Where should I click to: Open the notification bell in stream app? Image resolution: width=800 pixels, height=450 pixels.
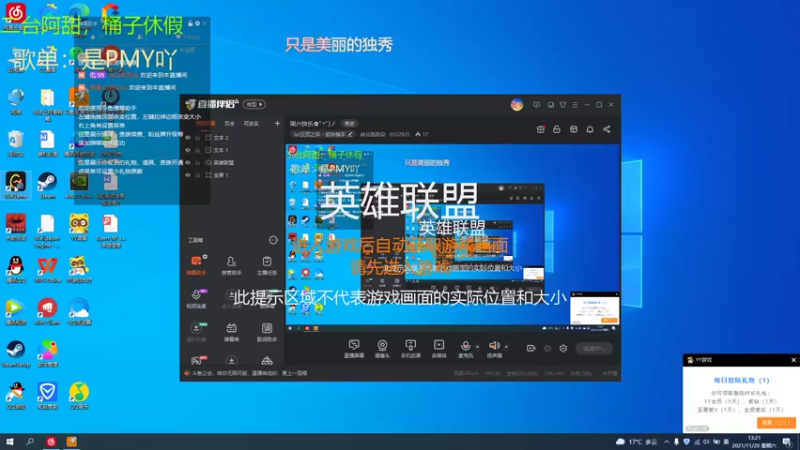590,129
